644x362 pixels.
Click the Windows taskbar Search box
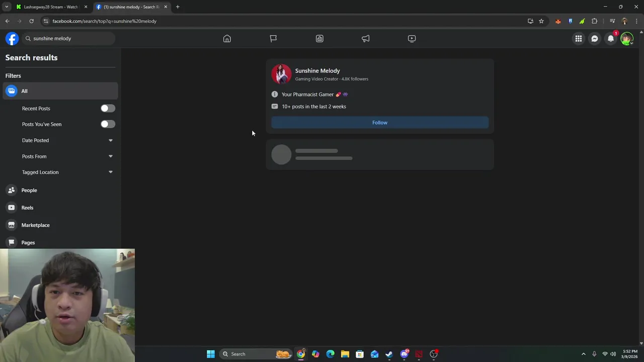(x=256, y=354)
